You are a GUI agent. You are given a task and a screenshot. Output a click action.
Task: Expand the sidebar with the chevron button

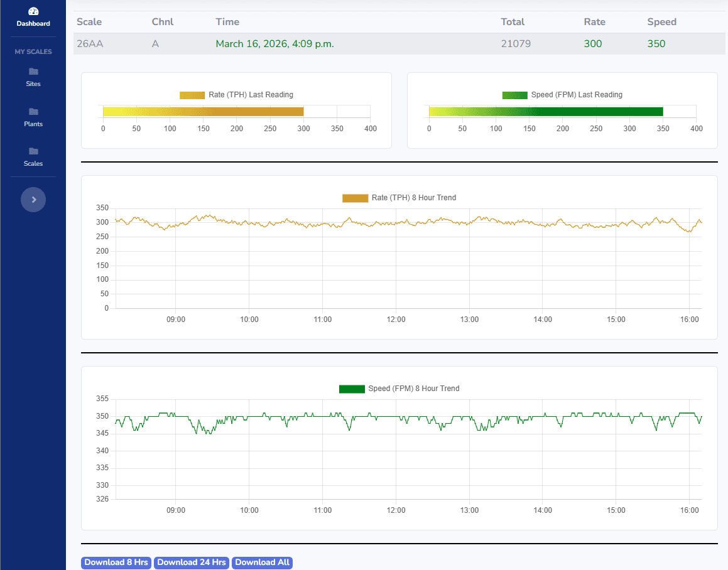click(33, 200)
